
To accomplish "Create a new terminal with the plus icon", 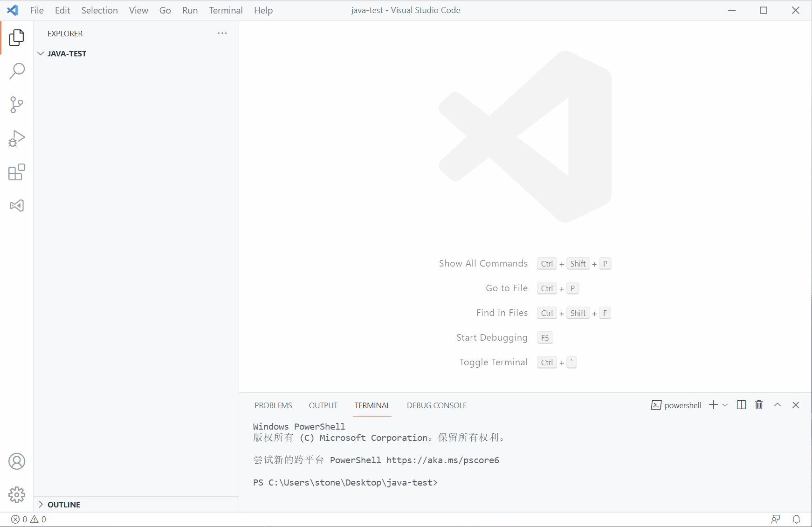I will pyautogui.click(x=713, y=405).
